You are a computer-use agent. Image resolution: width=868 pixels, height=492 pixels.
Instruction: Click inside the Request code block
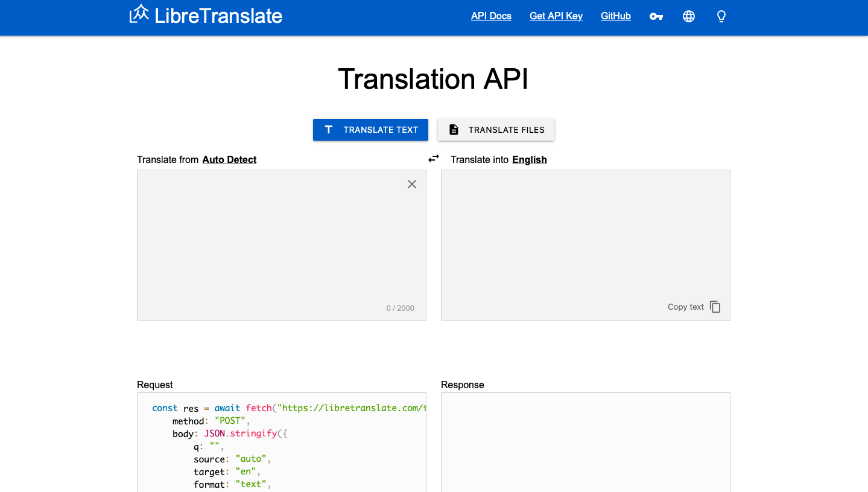click(x=282, y=442)
